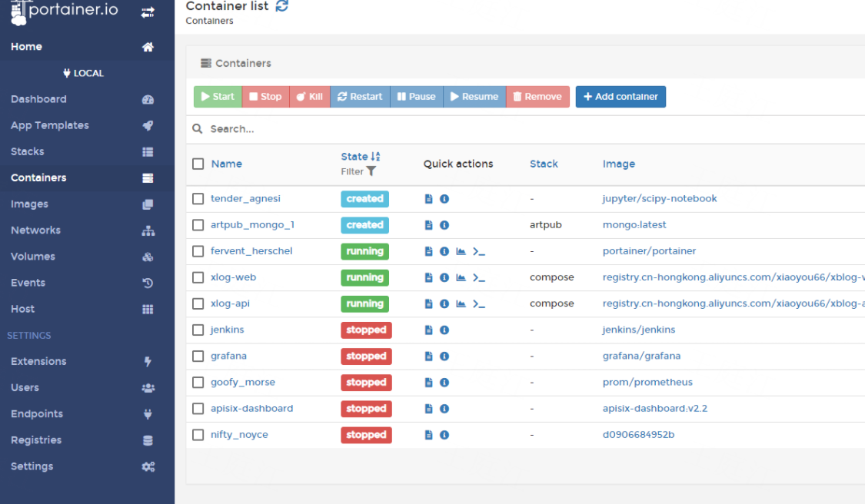The height and width of the screenshot is (504, 865).
Task: Open stats chart icon for xlog-web
Action: [x=461, y=277]
